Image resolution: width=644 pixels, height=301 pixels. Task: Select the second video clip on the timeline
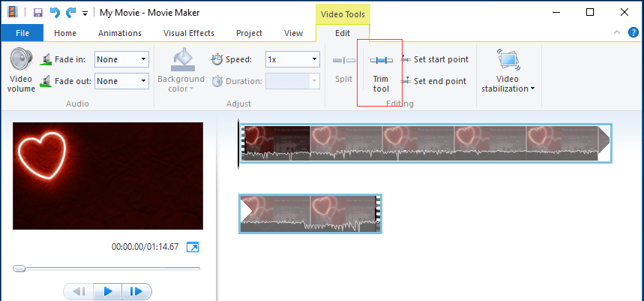point(310,213)
